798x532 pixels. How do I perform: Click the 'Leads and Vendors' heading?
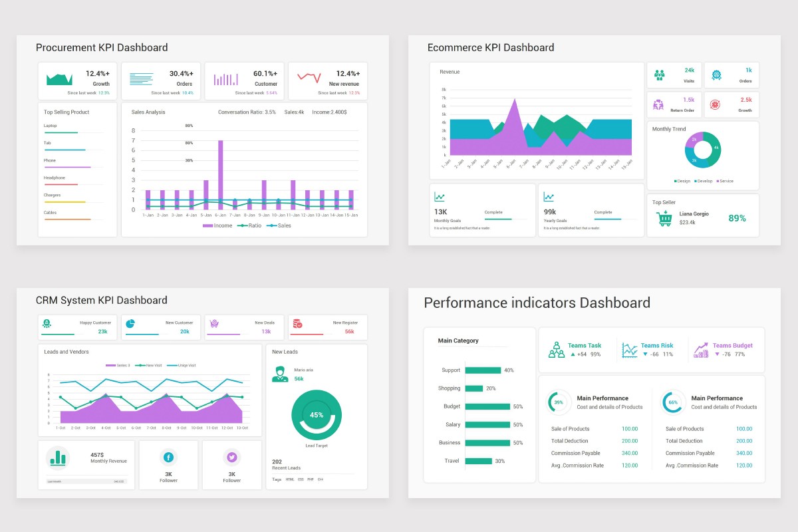tap(66, 352)
